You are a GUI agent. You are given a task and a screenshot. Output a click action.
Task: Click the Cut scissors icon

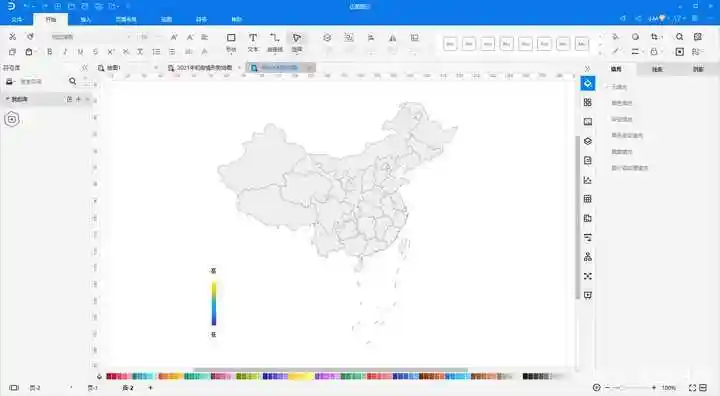click(x=12, y=37)
